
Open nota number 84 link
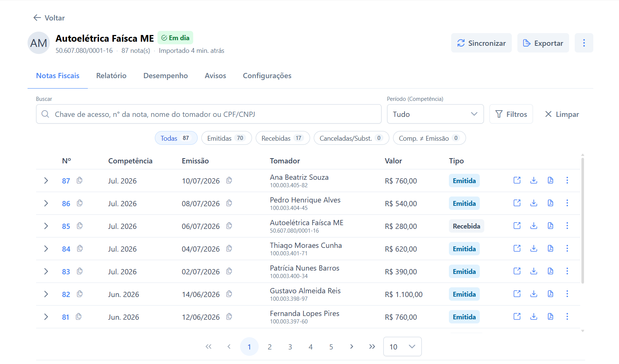tap(66, 249)
